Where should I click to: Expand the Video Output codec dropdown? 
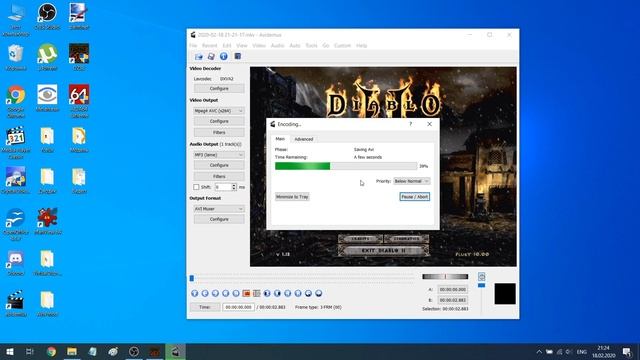click(x=219, y=111)
